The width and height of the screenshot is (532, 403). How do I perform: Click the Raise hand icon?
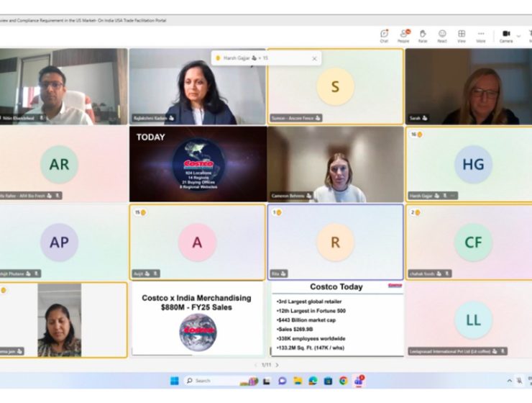423,35
